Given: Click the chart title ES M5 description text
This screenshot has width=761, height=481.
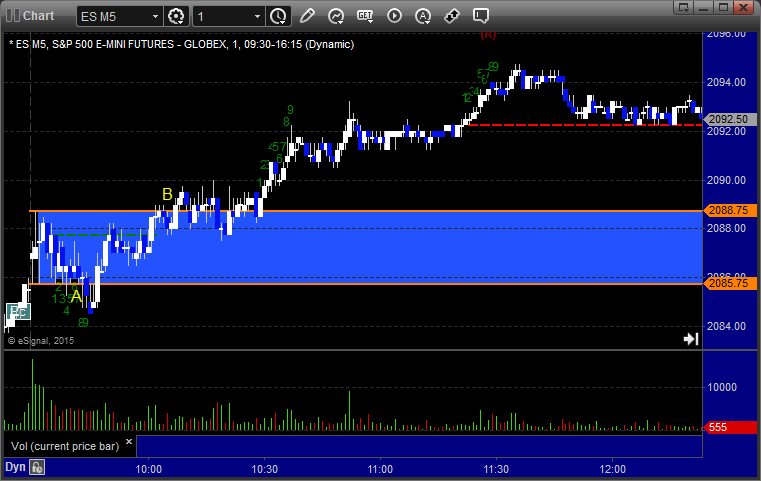Looking at the screenshot, I should pyautogui.click(x=182, y=44).
